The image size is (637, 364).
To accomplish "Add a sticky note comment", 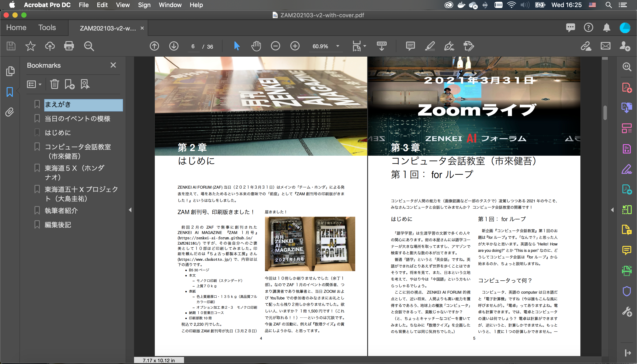I will [x=410, y=46].
